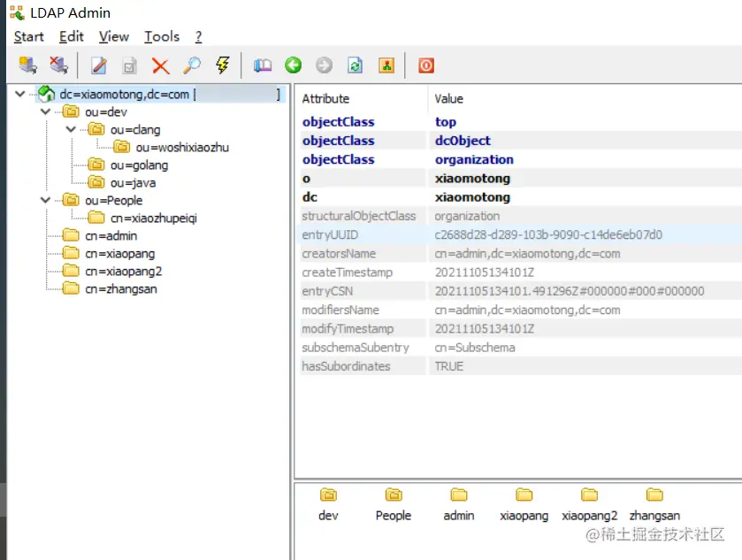Click the LDAP Admin title bar icon
The width and height of the screenshot is (742, 560).
tap(17, 12)
